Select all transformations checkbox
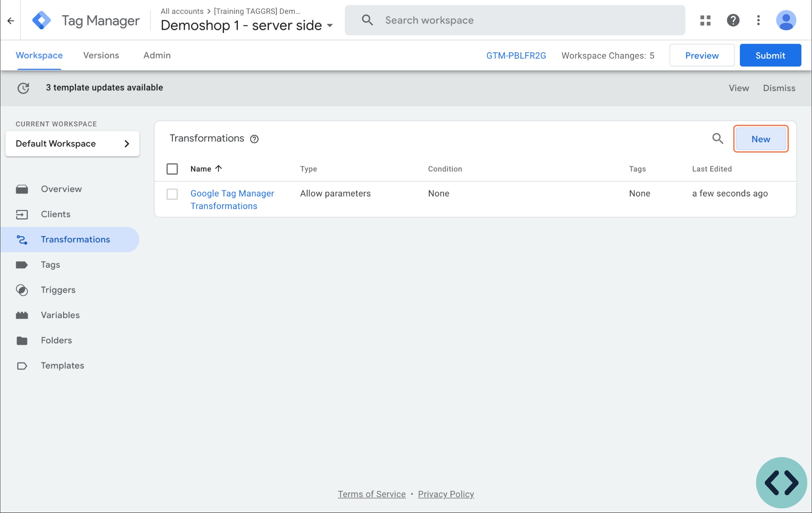 (x=172, y=169)
